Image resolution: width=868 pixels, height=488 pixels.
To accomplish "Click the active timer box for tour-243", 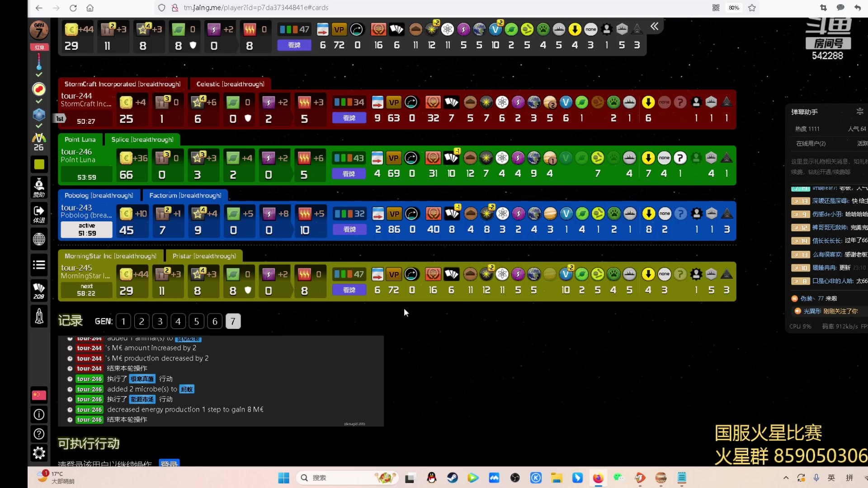I will pyautogui.click(x=86, y=230).
